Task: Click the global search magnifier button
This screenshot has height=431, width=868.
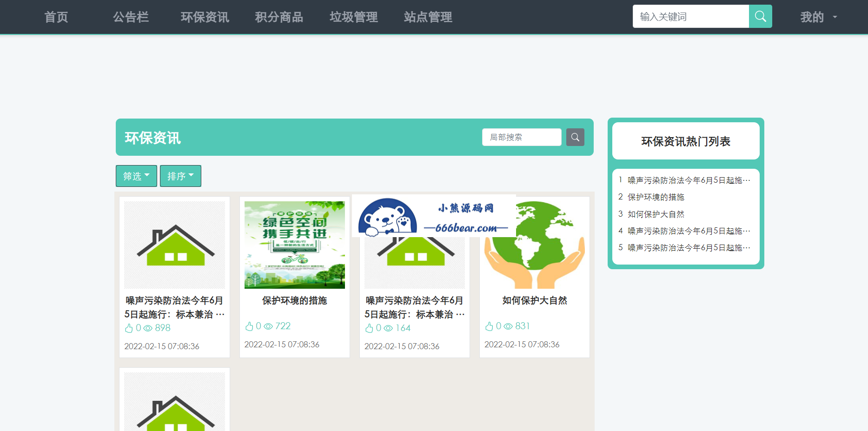Action: [760, 16]
